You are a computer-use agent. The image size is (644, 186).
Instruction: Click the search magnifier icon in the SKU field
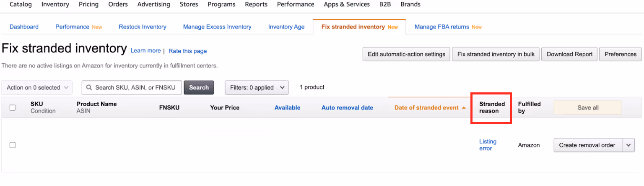89,88
